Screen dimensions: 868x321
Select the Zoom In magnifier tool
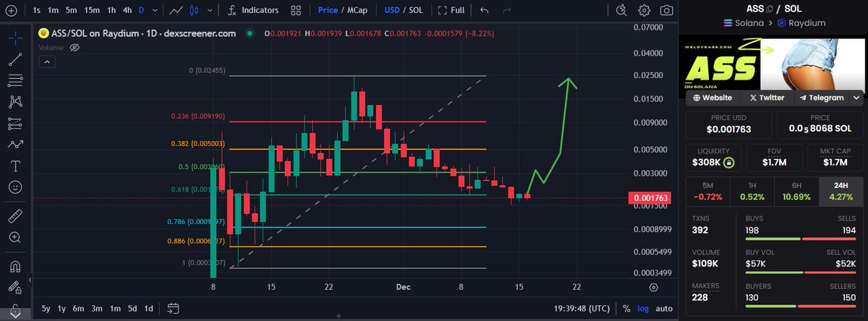tap(15, 237)
